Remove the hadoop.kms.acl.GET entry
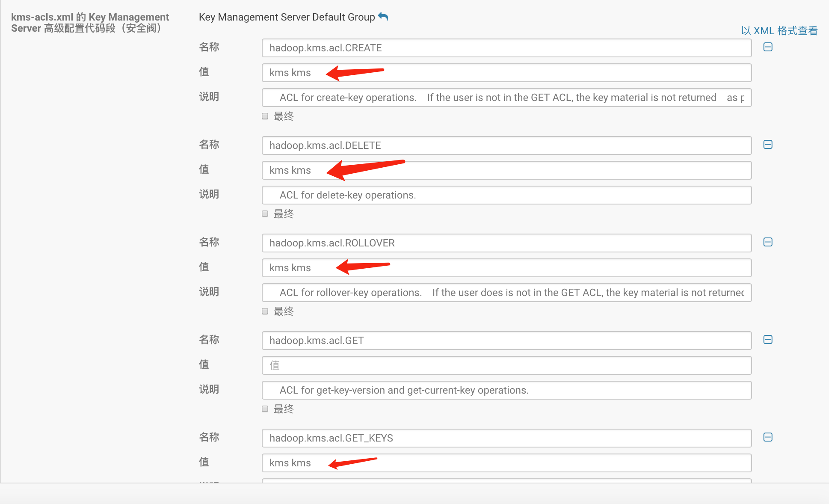 coord(768,340)
